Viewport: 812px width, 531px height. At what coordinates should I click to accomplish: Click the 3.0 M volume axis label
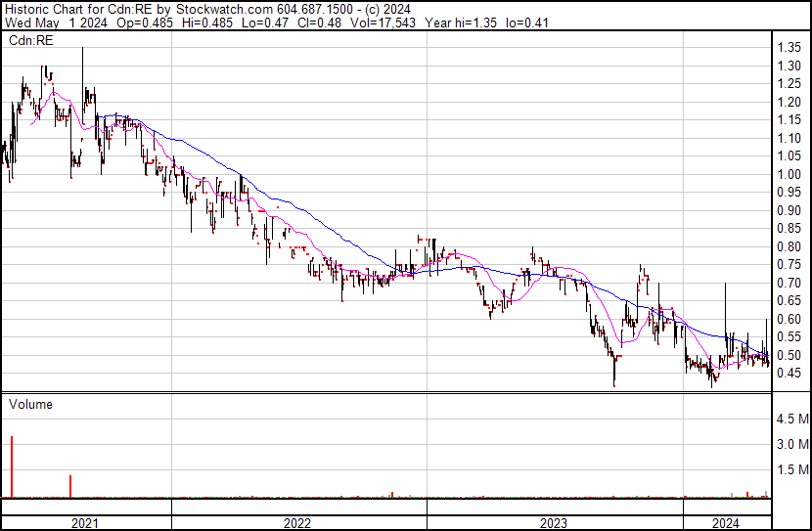click(791, 445)
